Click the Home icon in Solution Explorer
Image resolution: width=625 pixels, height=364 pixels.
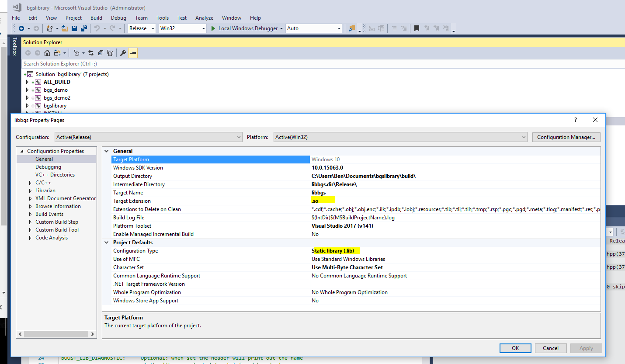tap(47, 53)
